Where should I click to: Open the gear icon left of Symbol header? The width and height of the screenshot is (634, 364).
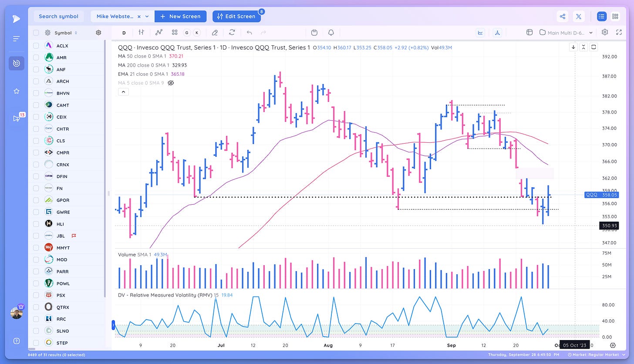[47, 33]
